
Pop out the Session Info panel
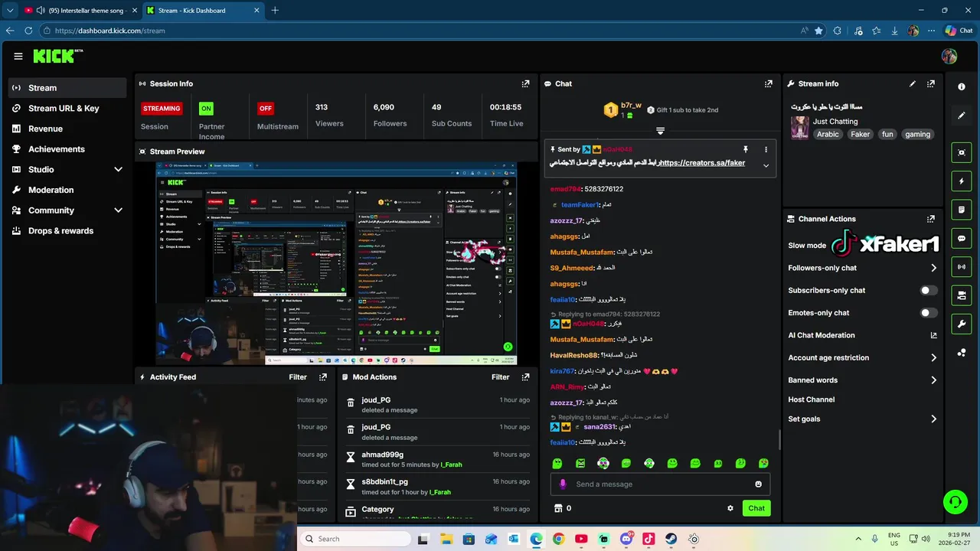click(x=525, y=83)
